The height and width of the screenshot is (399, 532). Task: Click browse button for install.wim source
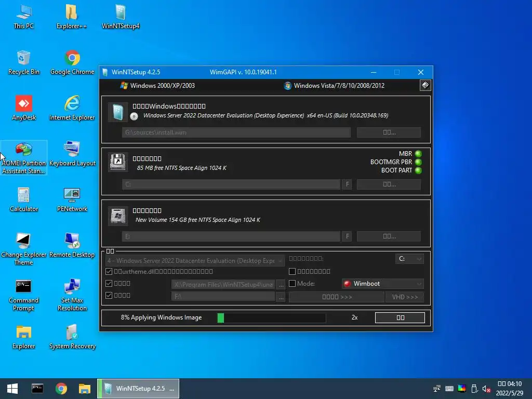(389, 132)
